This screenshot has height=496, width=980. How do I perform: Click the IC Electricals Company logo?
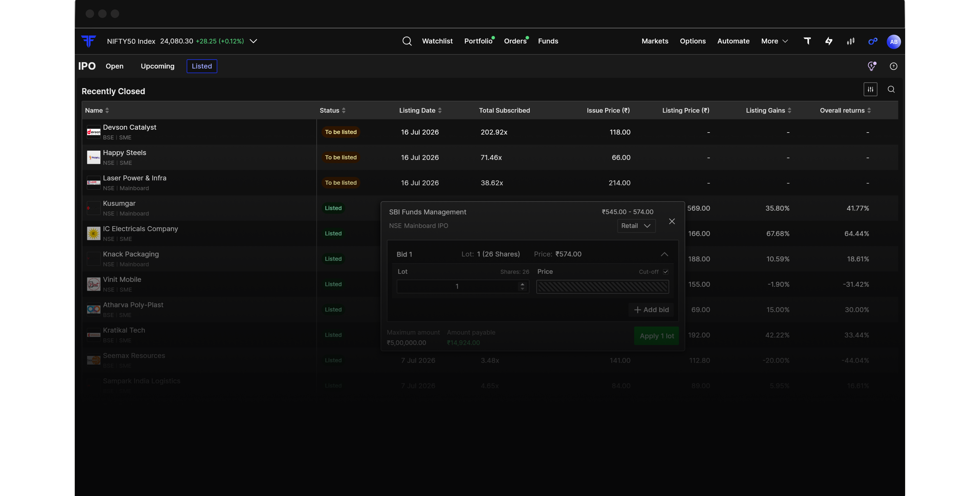[x=94, y=234]
